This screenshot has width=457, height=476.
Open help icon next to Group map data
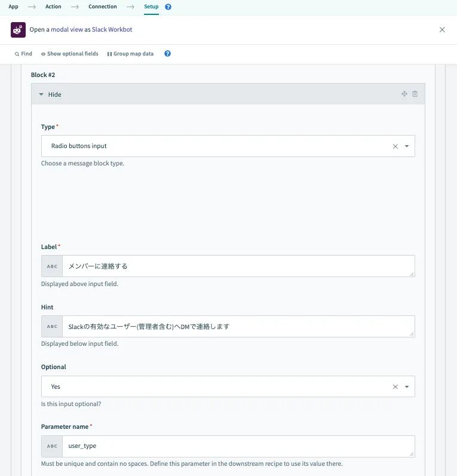(x=167, y=53)
